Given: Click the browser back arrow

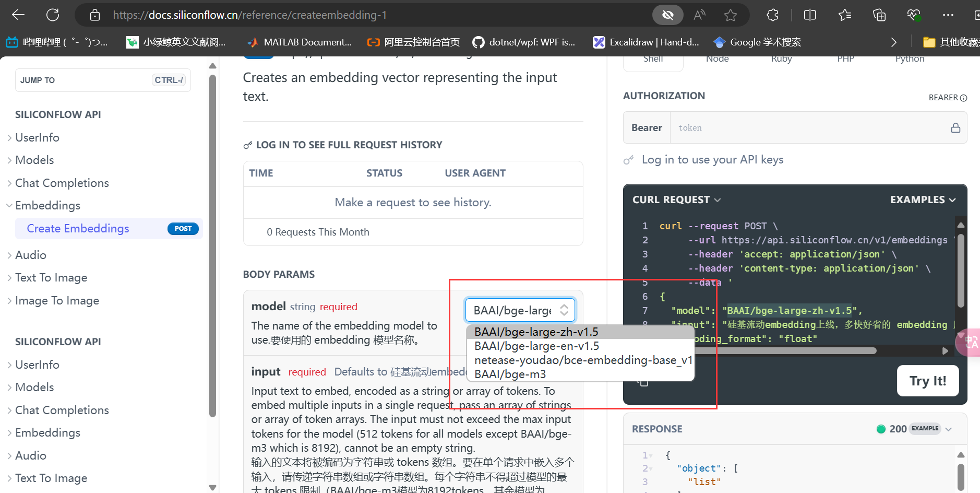Looking at the screenshot, I should [18, 15].
